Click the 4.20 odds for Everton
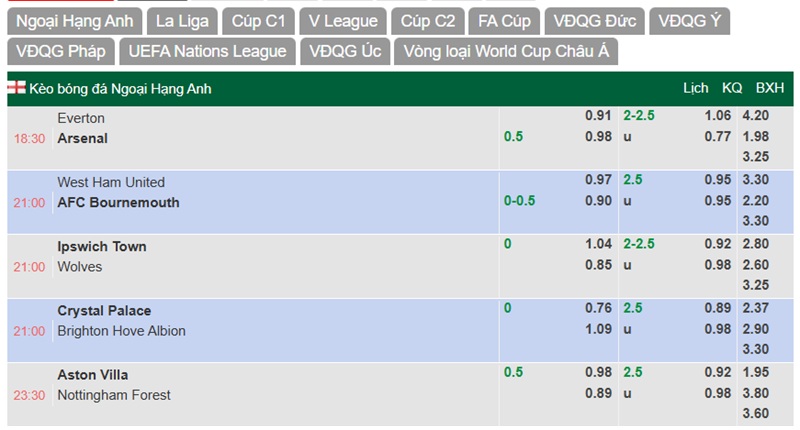This screenshot has width=800, height=430. pyautogui.click(x=756, y=116)
